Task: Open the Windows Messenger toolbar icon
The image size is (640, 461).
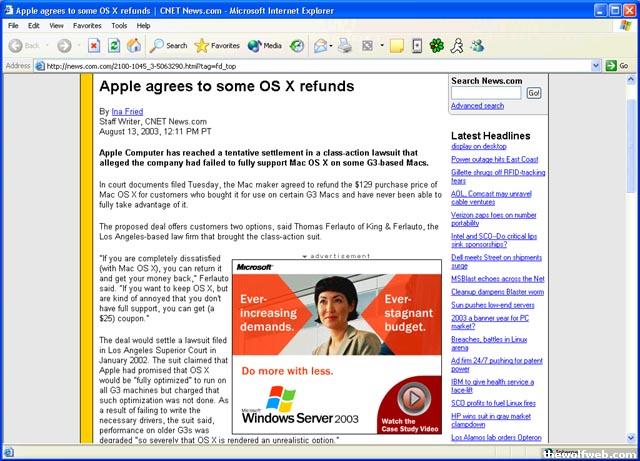Action: coord(477,45)
